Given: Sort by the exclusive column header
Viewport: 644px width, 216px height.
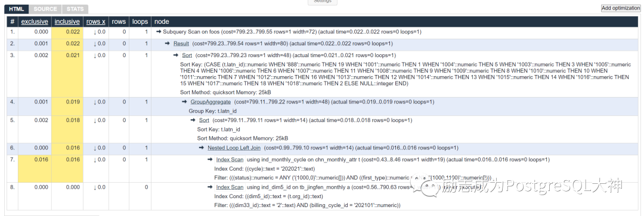Looking at the screenshot, I should [35, 22].
